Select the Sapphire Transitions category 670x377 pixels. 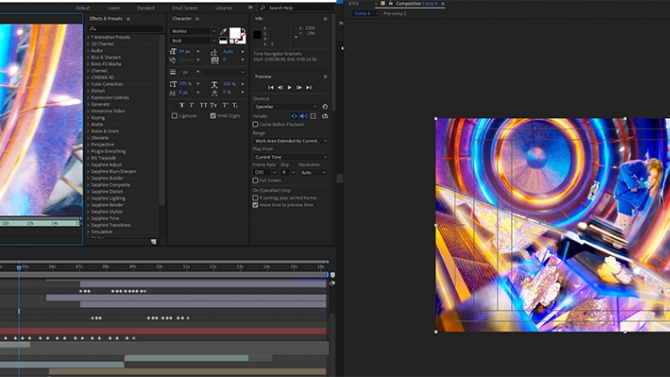tap(111, 225)
